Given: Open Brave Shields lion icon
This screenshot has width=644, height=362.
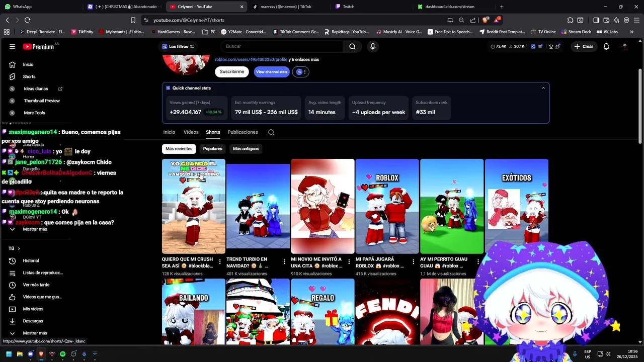Looking at the screenshot, I should [x=486, y=20].
